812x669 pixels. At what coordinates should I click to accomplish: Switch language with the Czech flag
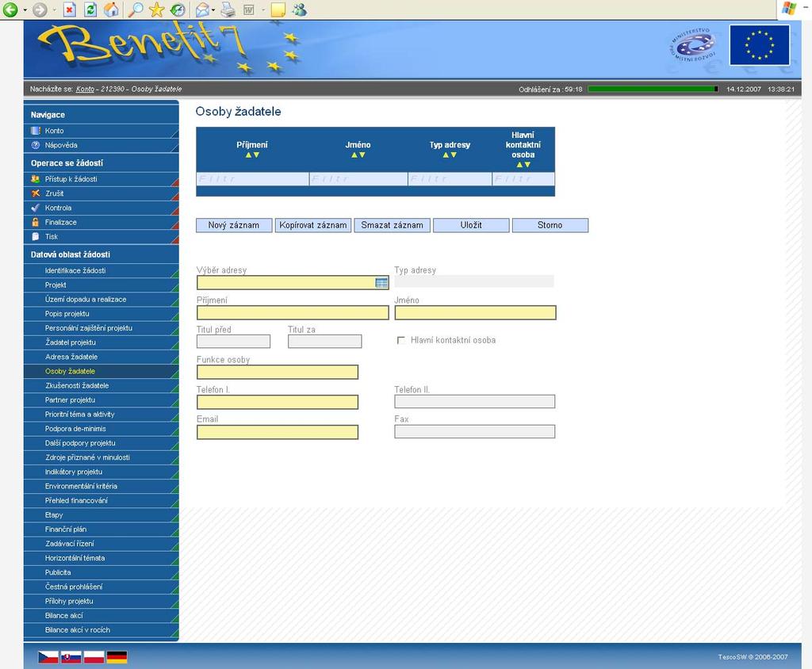[48, 657]
